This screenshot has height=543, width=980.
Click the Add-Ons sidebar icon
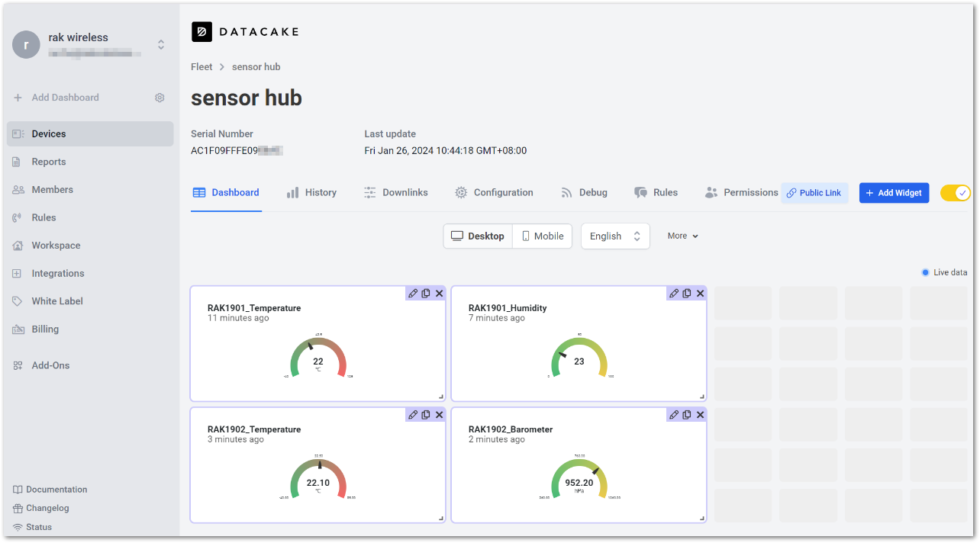click(18, 365)
